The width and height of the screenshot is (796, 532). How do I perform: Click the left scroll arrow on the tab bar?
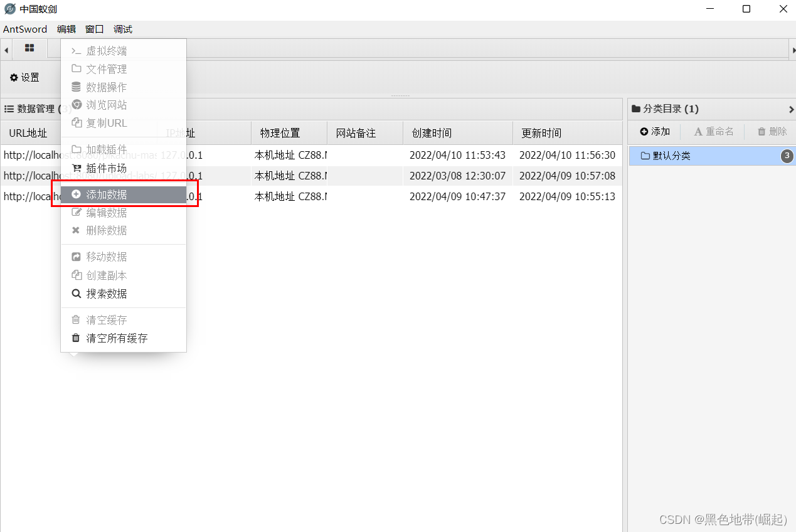[6, 49]
